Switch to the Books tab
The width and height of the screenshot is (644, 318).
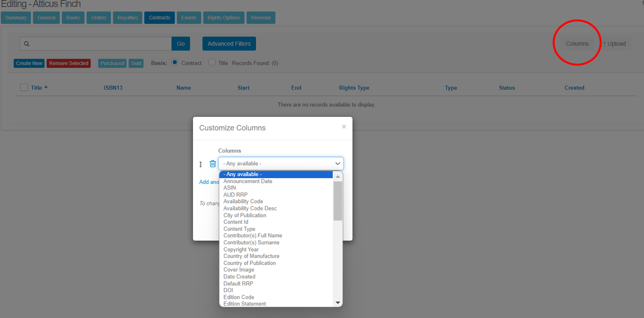click(73, 18)
